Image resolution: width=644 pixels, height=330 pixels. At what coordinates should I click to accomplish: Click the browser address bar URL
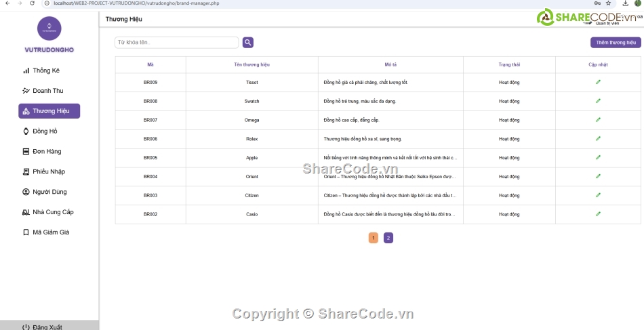click(136, 3)
